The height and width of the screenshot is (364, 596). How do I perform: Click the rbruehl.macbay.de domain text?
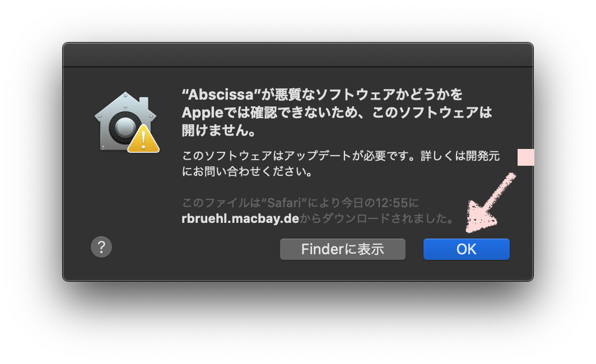240,218
